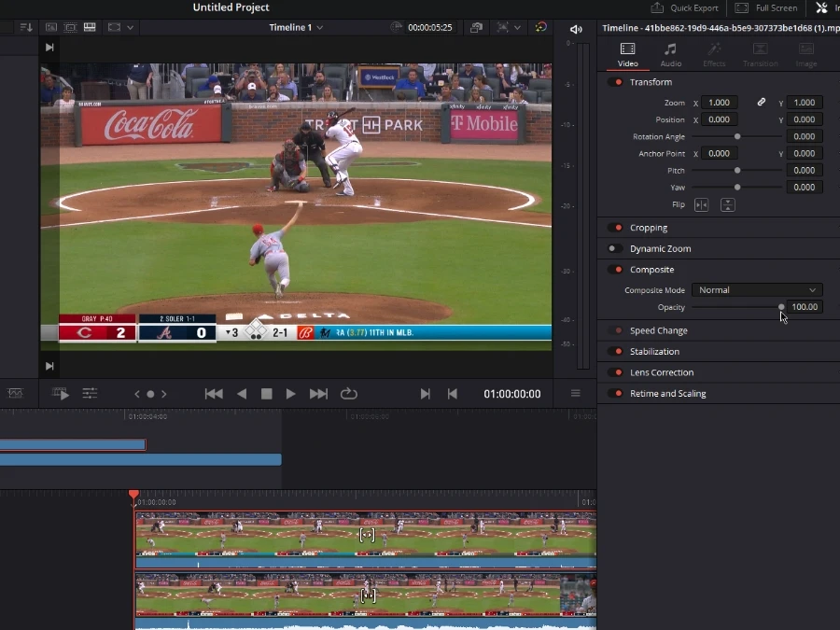This screenshot has width=840, height=630.
Task: Switch to the Image inspector tab
Action: pos(806,55)
